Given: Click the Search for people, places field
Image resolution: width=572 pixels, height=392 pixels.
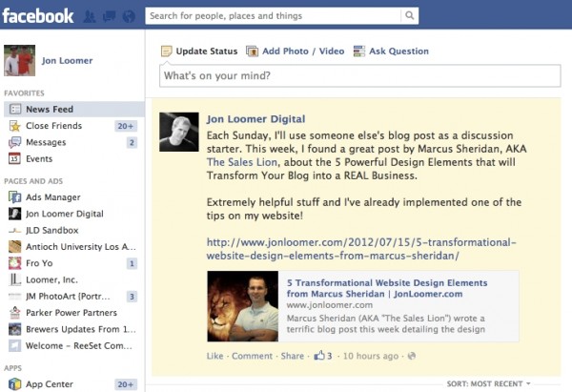Looking at the screenshot, I should coord(273,15).
